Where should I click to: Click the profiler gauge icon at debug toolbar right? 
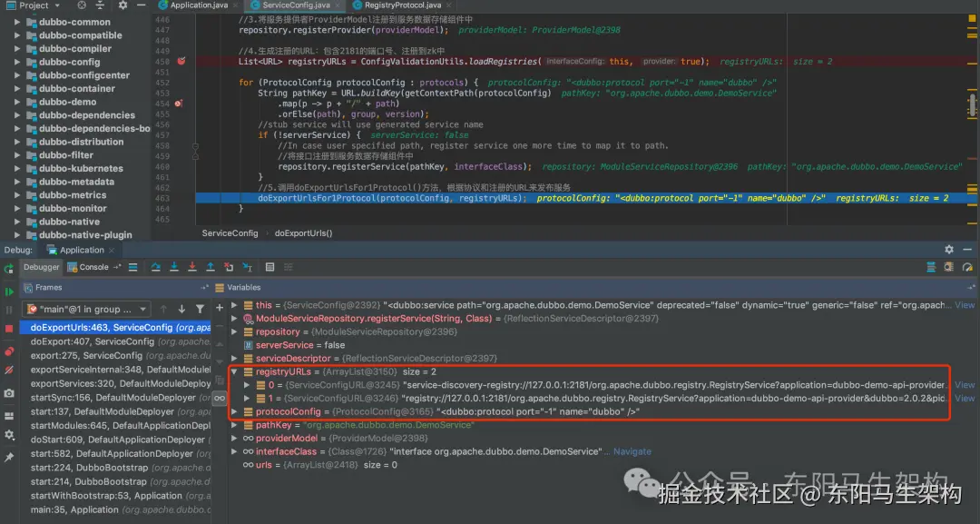tap(967, 267)
